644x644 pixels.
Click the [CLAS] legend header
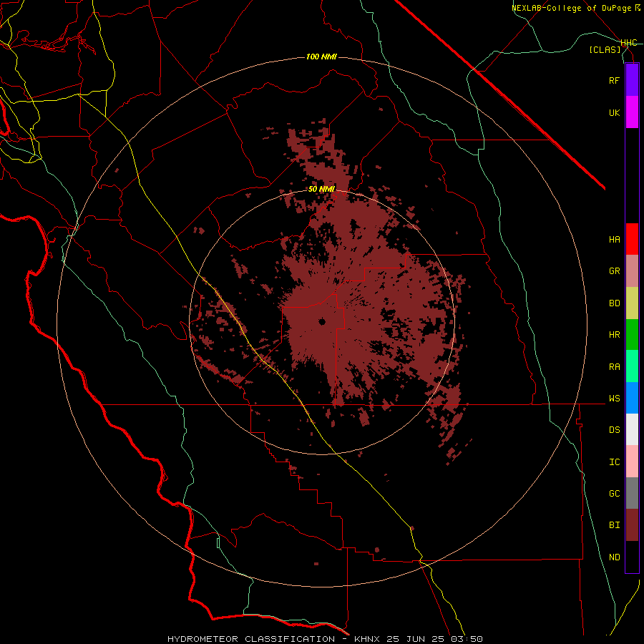(605, 50)
